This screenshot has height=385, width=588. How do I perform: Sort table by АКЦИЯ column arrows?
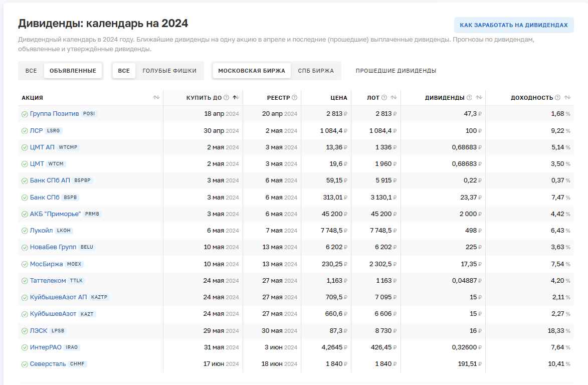pyautogui.click(x=156, y=97)
